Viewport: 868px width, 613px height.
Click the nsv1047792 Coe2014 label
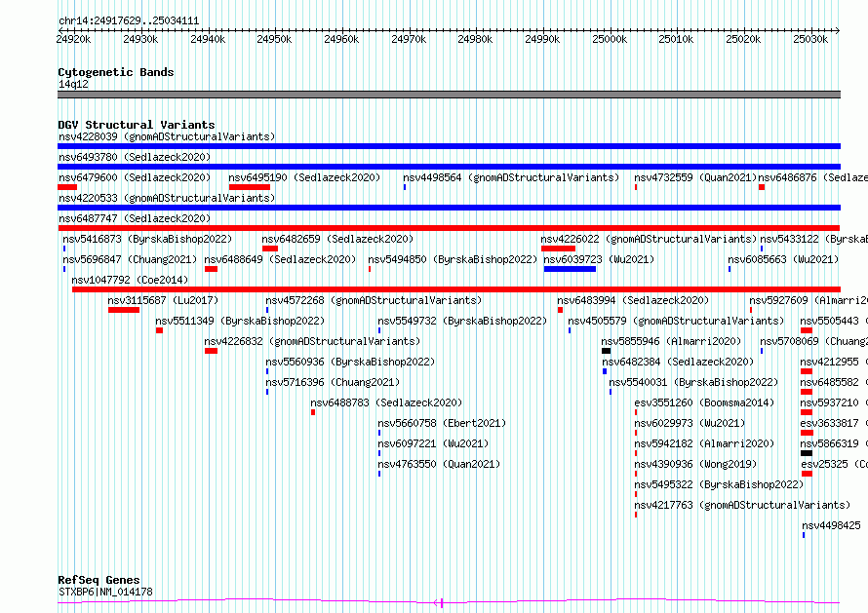click(130, 280)
